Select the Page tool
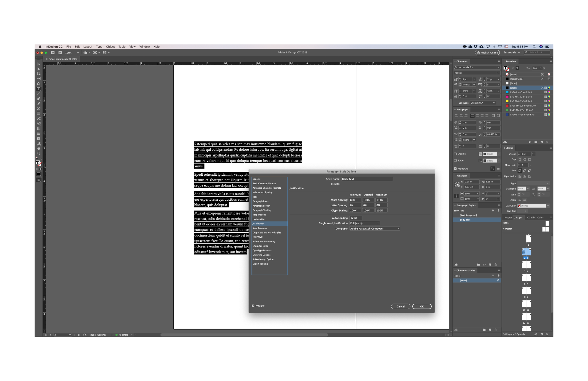Viewport: 588px width, 381px height. (39, 73)
